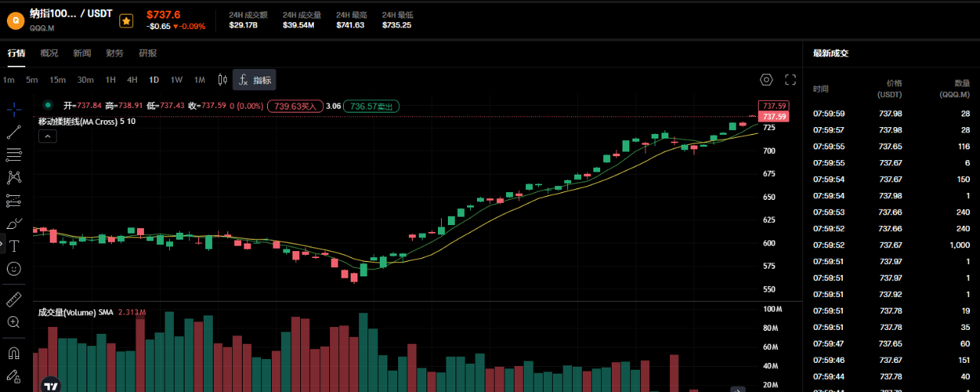Switch to the 研报 tab
Image resolution: width=980 pixels, height=392 pixels.
coord(148,53)
